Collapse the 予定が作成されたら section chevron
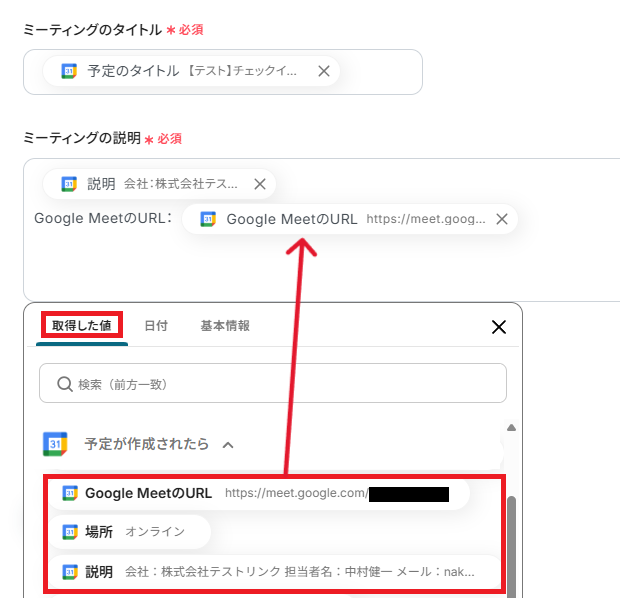This screenshot has height=598, width=620. coord(228,445)
